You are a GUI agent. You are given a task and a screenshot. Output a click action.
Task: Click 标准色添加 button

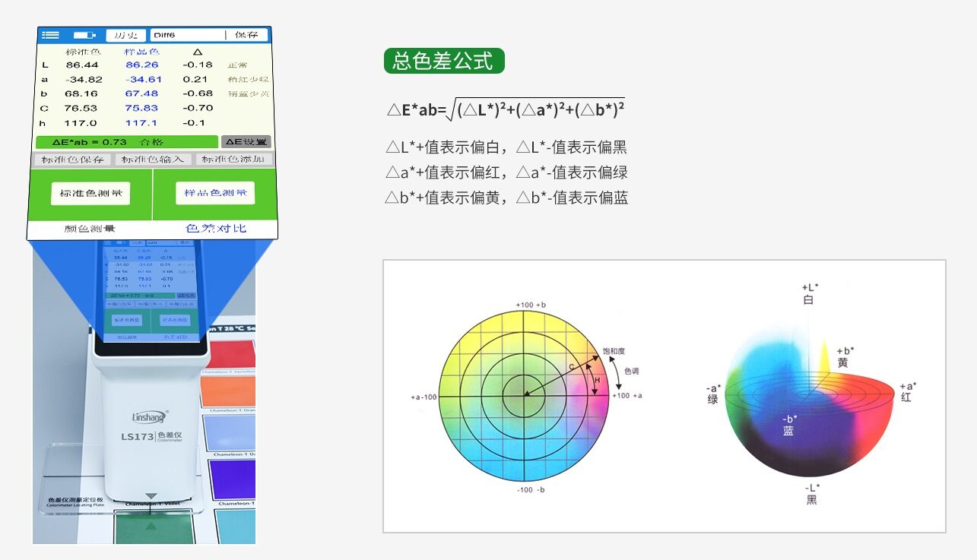pyautogui.click(x=233, y=160)
